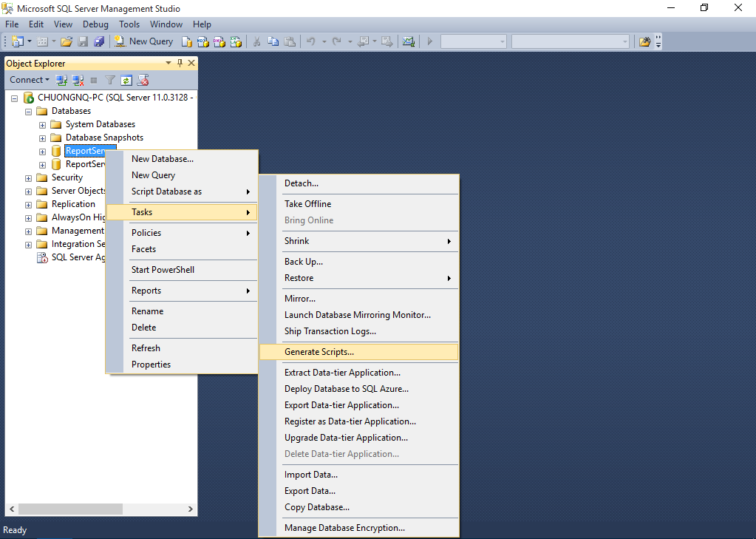Close the Object Explorer panel
756x539 pixels.
point(191,63)
